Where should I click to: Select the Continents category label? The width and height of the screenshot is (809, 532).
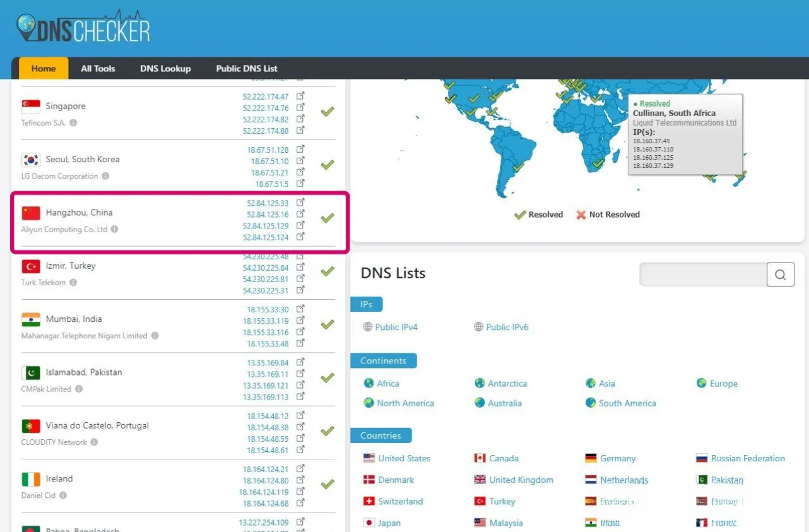(x=383, y=361)
